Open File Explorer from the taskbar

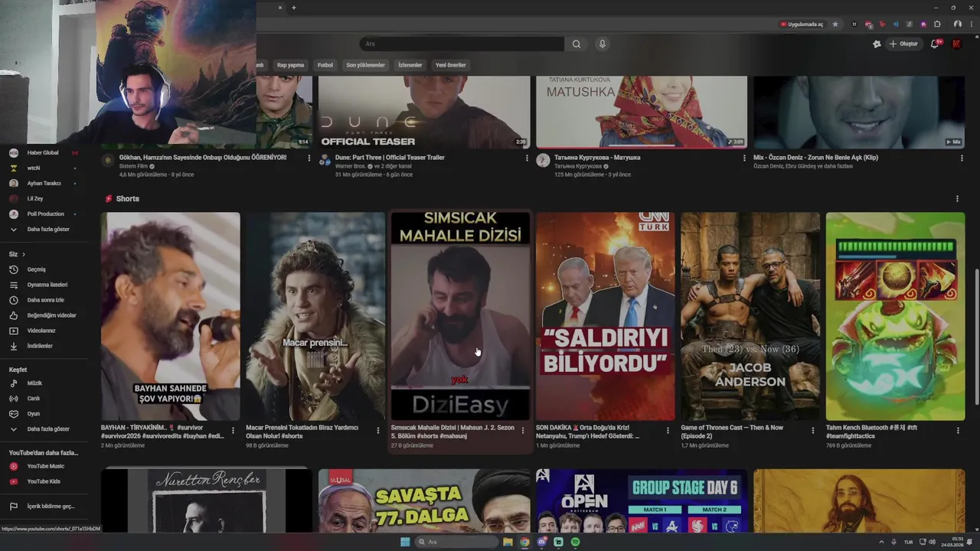point(508,542)
